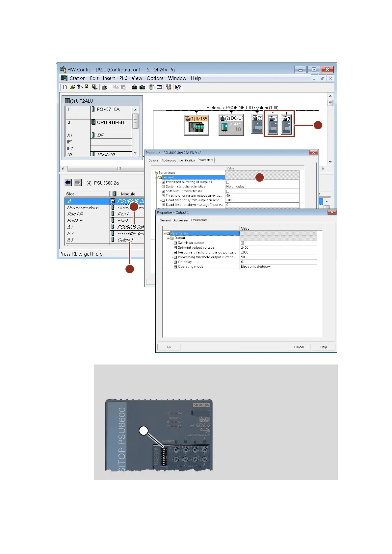392x554 pixels.
Task: Click Cancel in Output 1 properties dialog
Action: click(299, 347)
